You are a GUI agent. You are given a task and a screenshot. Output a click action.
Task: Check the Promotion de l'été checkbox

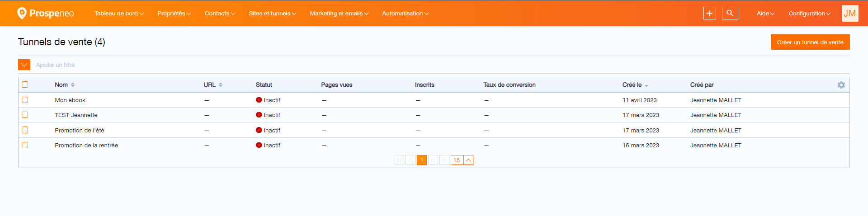click(x=25, y=130)
